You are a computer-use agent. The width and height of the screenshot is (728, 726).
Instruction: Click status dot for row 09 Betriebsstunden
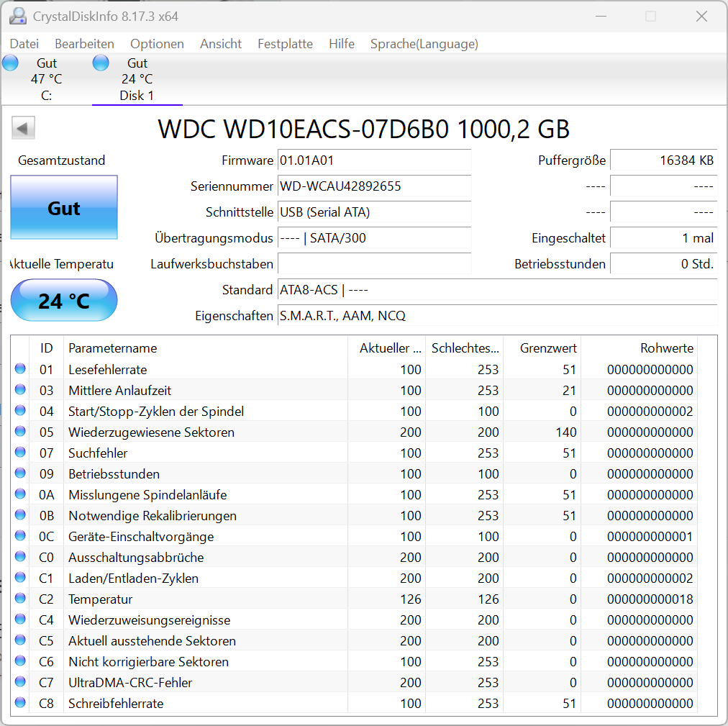(20, 473)
